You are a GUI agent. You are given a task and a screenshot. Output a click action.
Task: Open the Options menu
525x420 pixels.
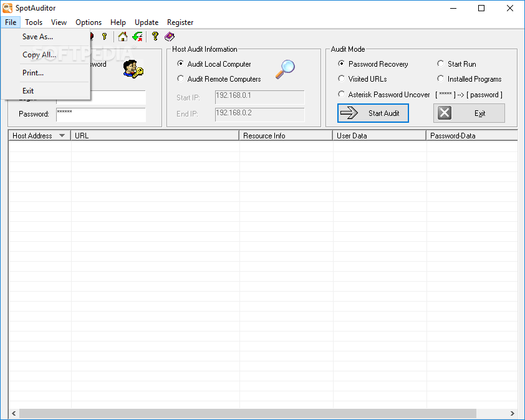tap(89, 22)
